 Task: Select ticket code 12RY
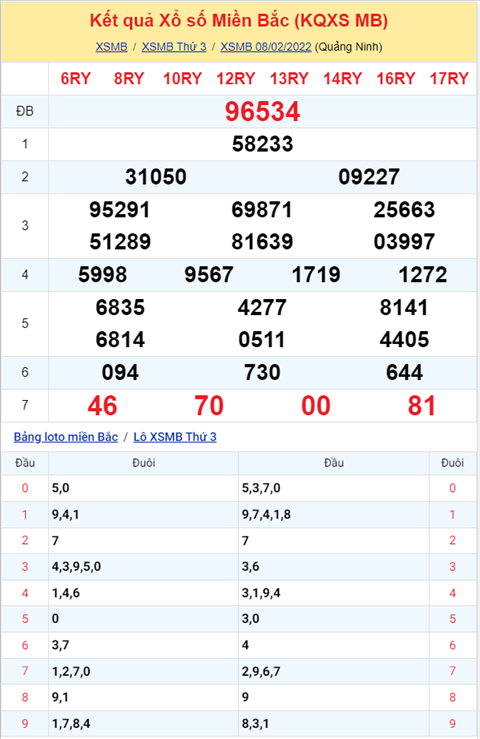236,79
